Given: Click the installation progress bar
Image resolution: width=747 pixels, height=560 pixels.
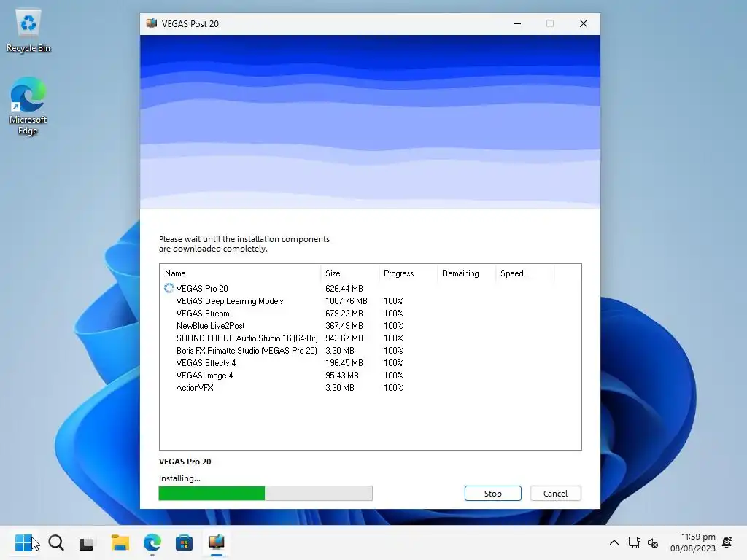Looking at the screenshot, I should pyautogui.click(x=266, y=494).
